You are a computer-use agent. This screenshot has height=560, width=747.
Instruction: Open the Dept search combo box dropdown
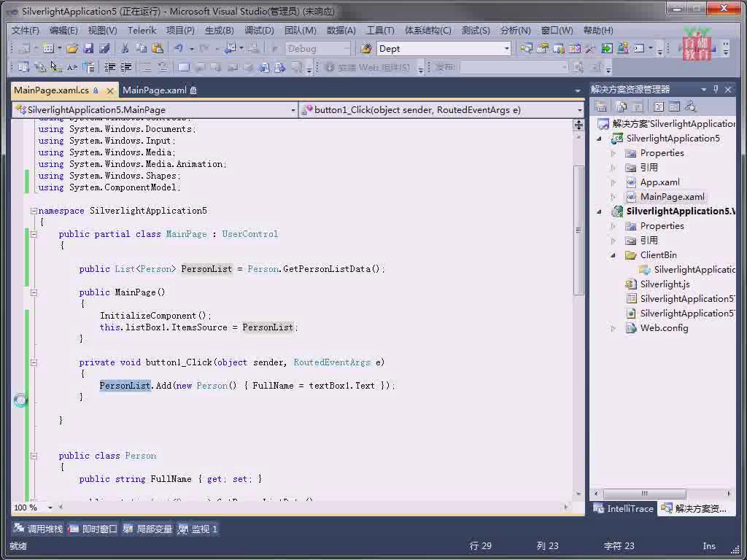[506, 49]
